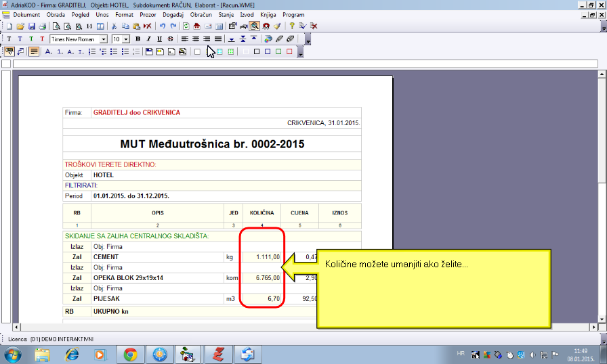607x364 pixels.
Task: Select the green T text color
Action: 31,39
